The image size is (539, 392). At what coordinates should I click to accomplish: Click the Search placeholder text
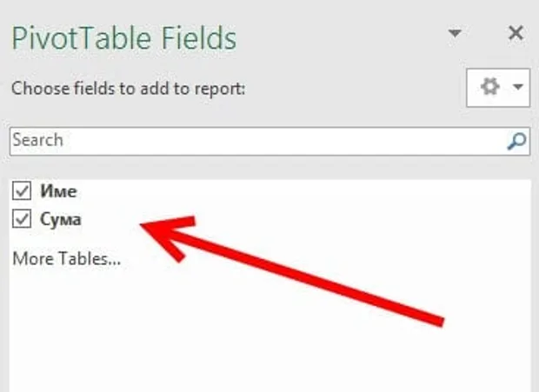click(37, 140)
